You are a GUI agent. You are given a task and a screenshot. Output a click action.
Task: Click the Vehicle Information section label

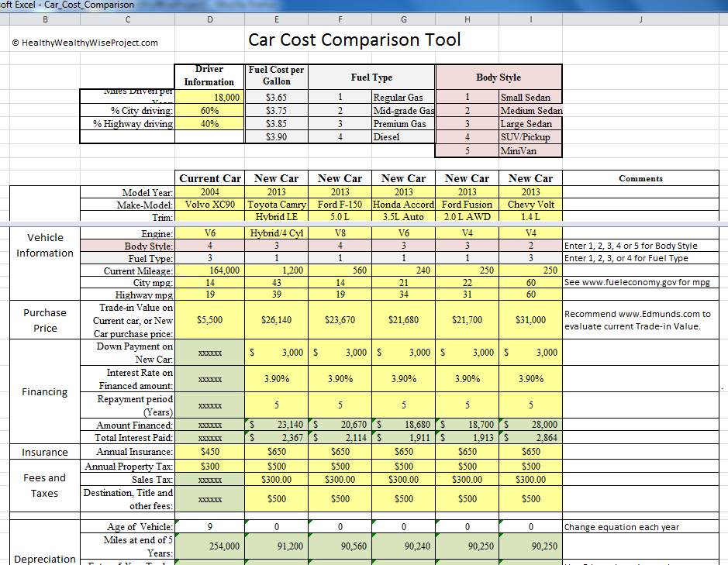point(44,245)
